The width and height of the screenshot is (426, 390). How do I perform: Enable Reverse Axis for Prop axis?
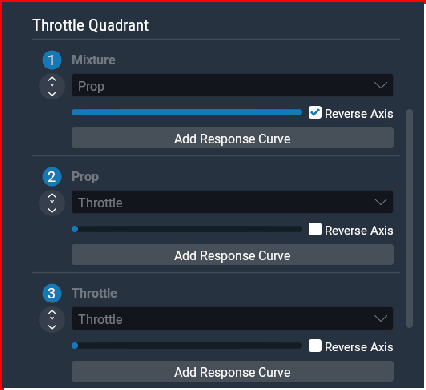[315, 229]
